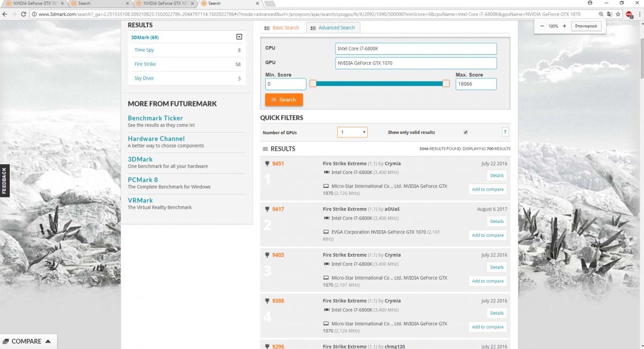Click the site info icon before the URL

point(35,13)
